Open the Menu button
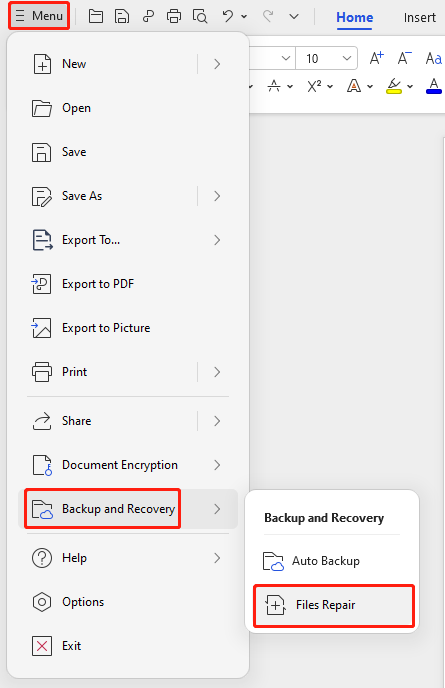The width and height of the screenshot is (445, 688). click(x=39, y=16)
